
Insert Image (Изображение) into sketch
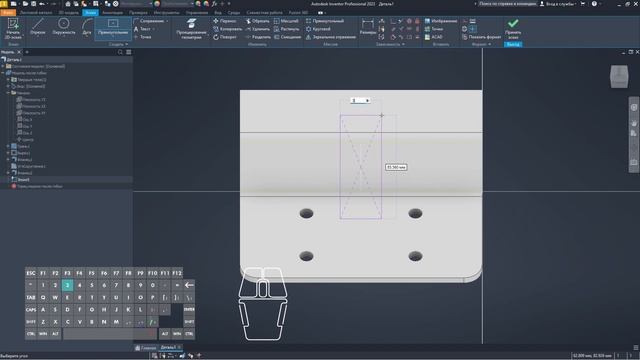coord(441,21)
